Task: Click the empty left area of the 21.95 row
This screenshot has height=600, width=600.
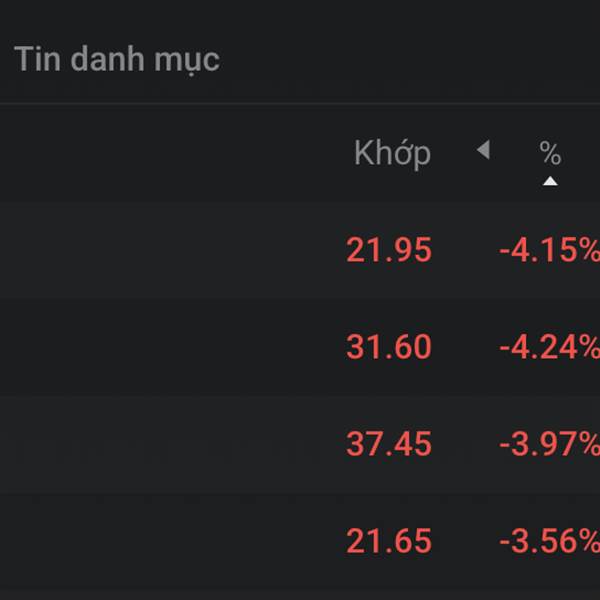Action: [150, 250]
